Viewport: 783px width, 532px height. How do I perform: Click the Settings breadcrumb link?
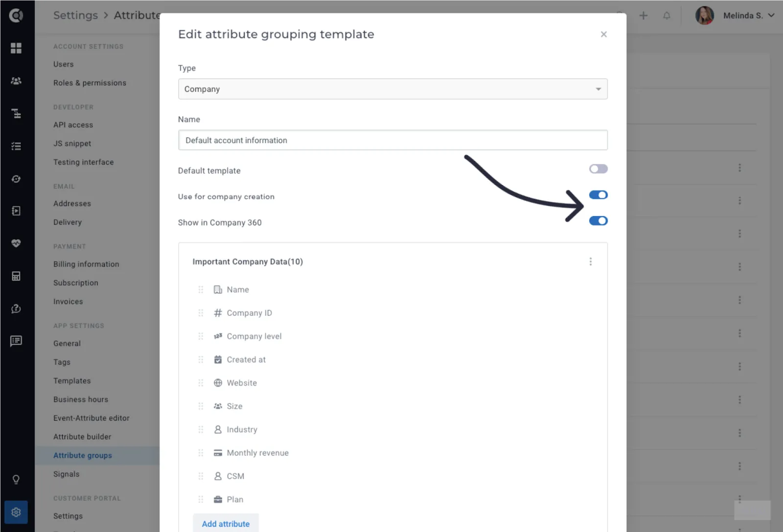coord(75,15)
